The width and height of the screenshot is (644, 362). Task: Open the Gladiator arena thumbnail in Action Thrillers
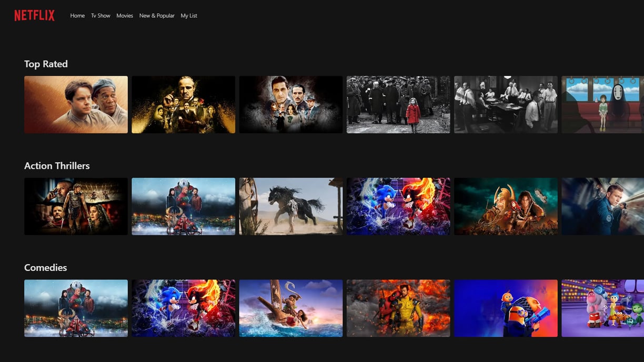tap(76, 206)
